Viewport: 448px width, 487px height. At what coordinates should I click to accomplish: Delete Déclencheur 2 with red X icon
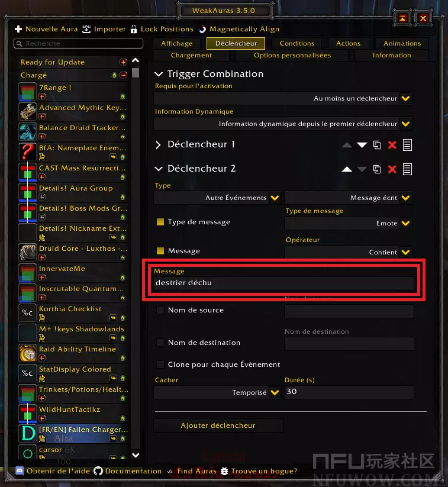tap(392, 169)
